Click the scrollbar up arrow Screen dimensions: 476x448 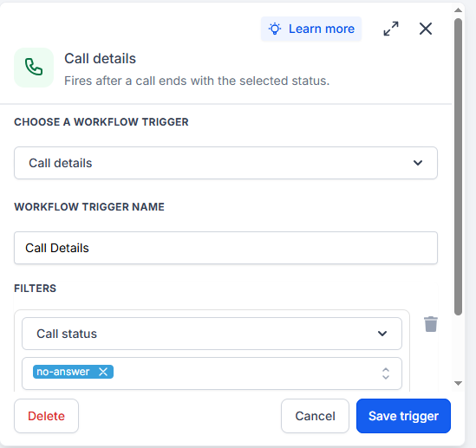(458, 10)
